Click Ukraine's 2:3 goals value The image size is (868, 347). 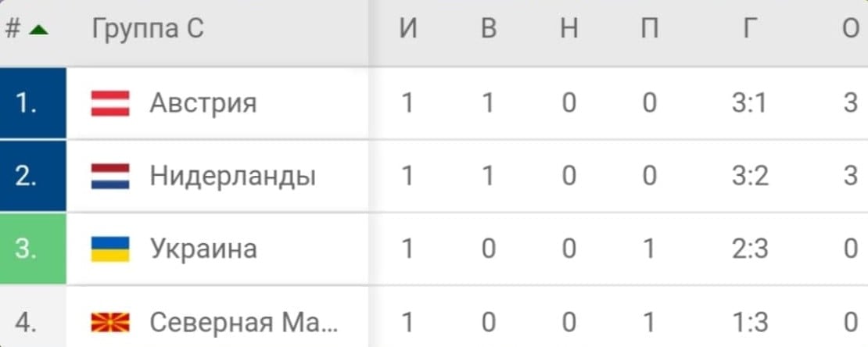click(x=750, y=249)
